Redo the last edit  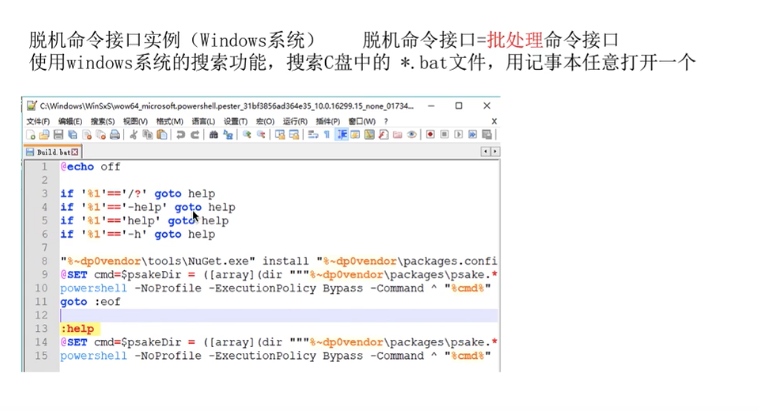click(x=195, y=135)
